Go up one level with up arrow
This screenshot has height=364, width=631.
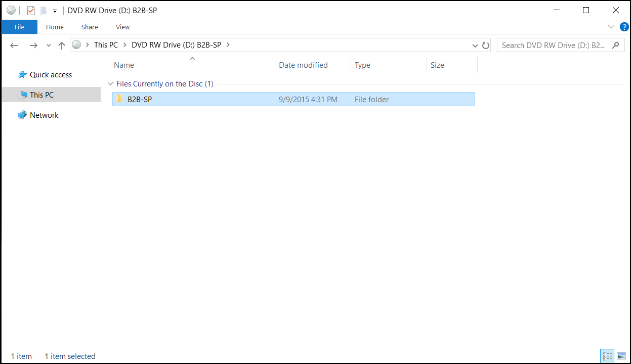click(x=62, y=45)
